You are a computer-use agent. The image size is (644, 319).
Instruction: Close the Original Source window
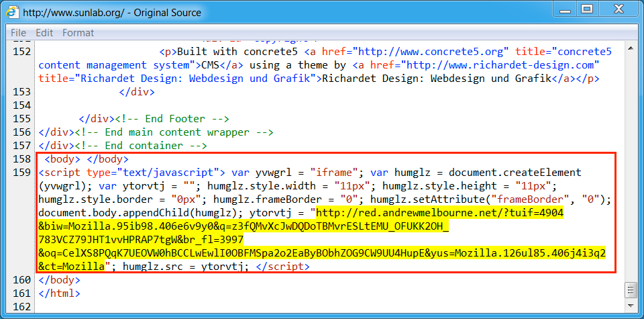click(x=619, y=9)
